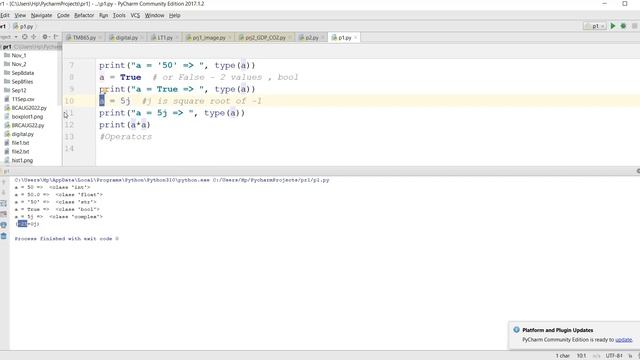The height and width of the screenshot is (360, 640).
Task: Open the Run menu
Action: (x=103, y=15)
